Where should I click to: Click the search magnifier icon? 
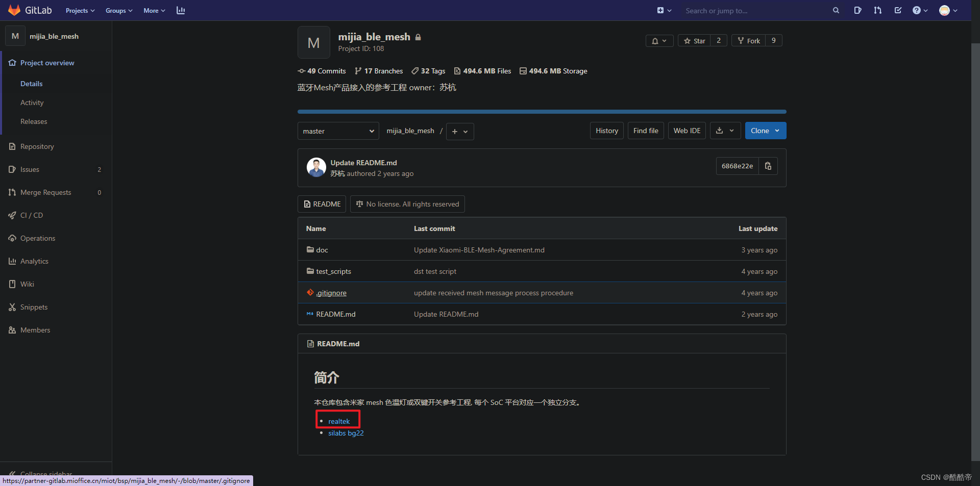click(x=836, y=10)
